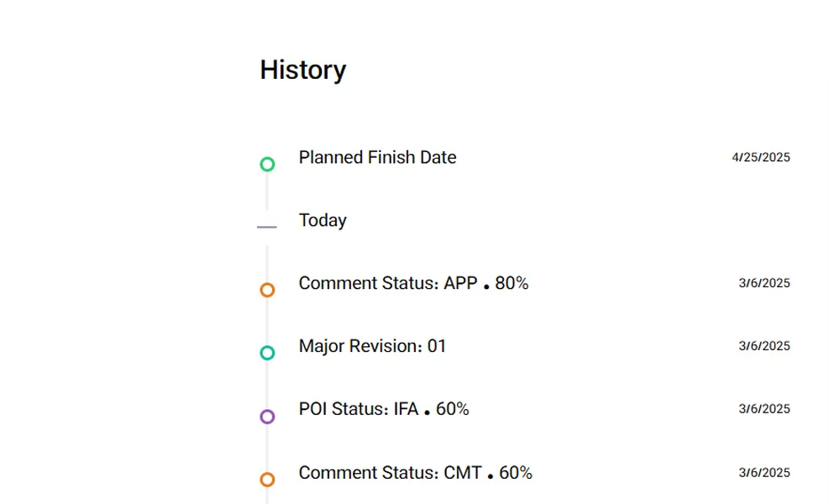Select the purple POI Status IFA marker
840x504 pixels.
click(x=267, y=417)
